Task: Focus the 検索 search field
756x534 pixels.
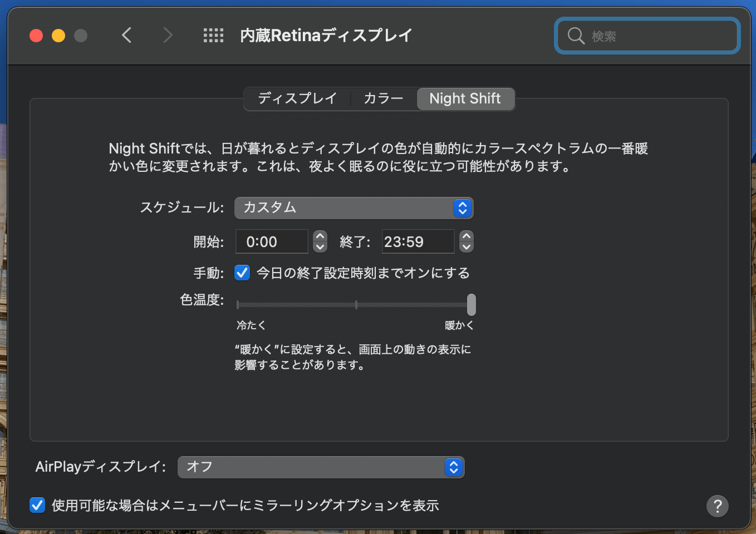Action: (647, 36)
